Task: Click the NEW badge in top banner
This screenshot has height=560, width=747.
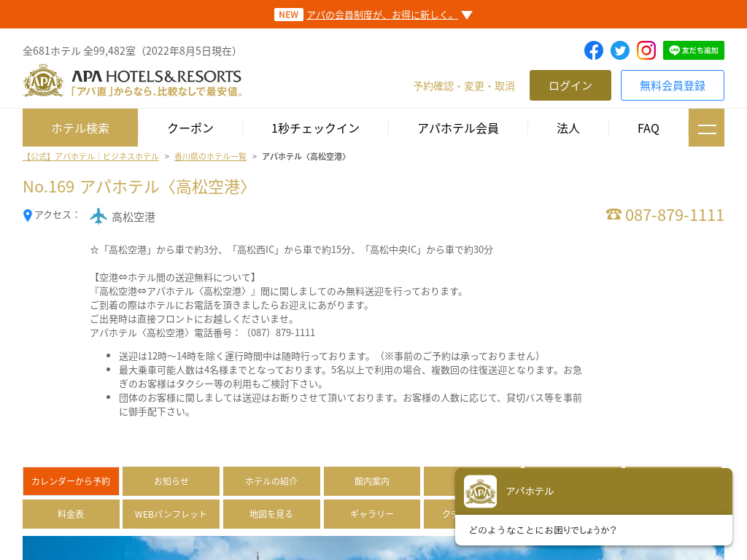Action: (289, 15)
